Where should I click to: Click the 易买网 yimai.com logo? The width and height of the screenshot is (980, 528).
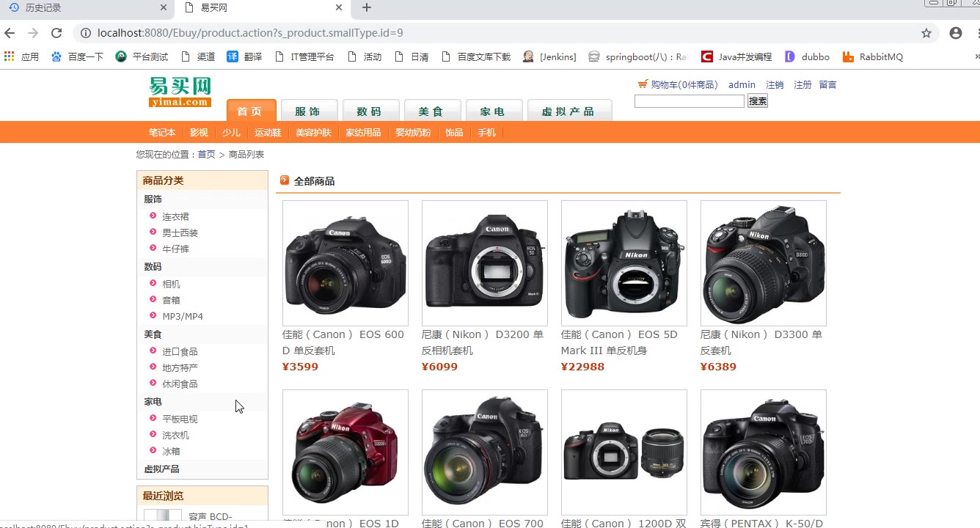pyautogui.click(x=180, y=92)
